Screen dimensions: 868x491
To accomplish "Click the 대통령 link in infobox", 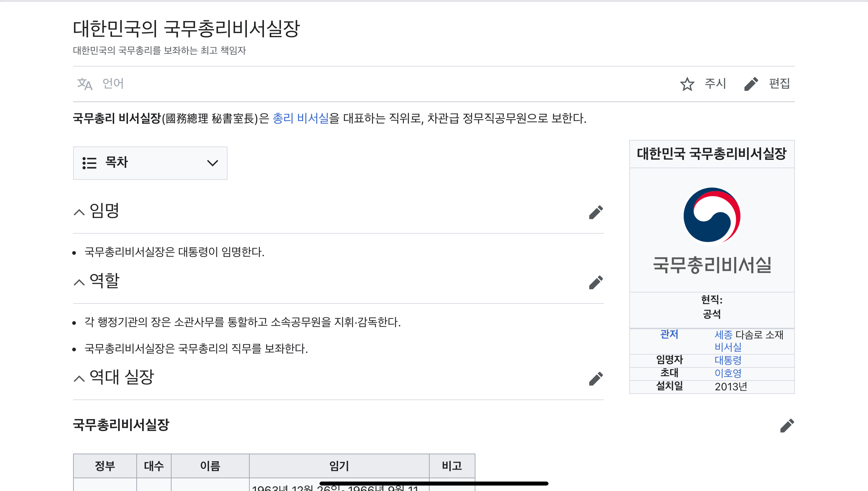I will [728, 360].
